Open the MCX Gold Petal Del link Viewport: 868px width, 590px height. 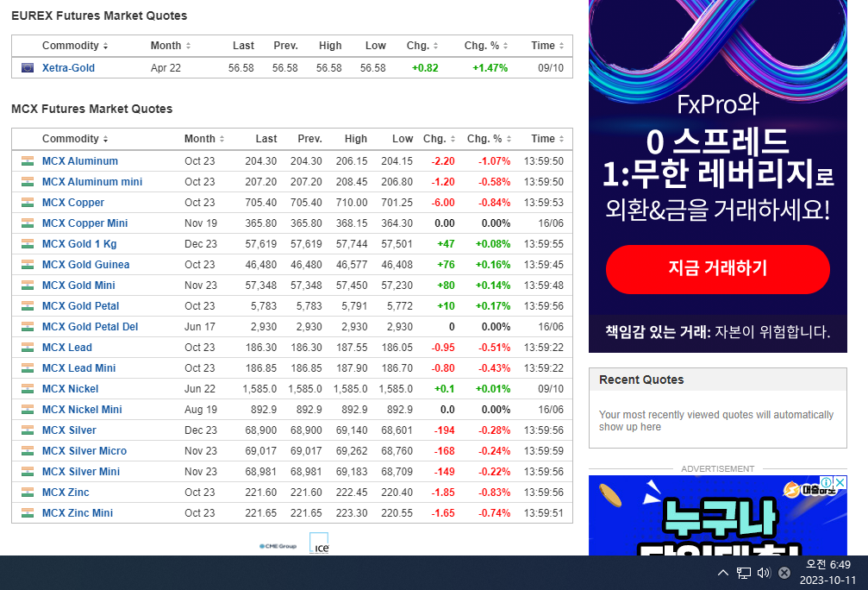[91, 327]
